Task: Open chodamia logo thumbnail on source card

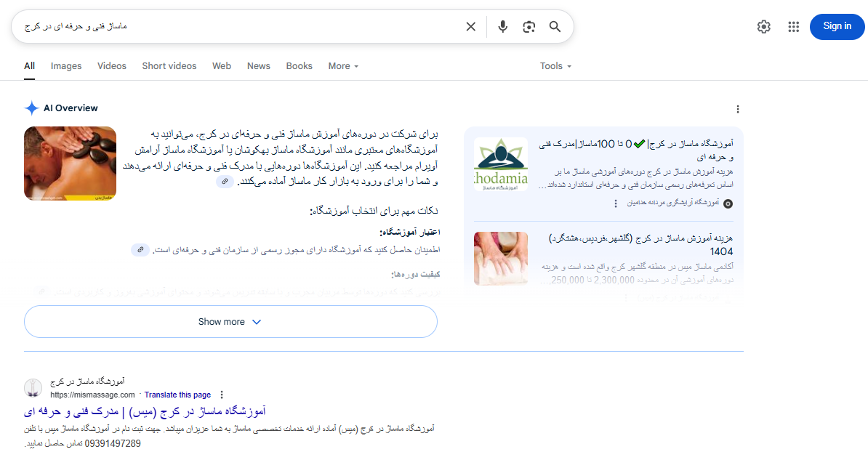Action: 501,164
